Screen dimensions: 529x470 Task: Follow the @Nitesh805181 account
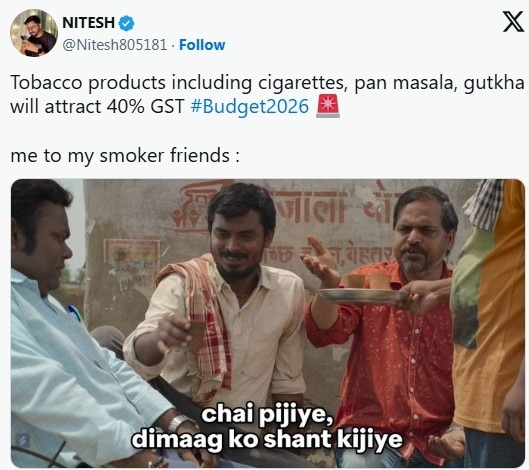pyautogui.click(x=202, y=45)
